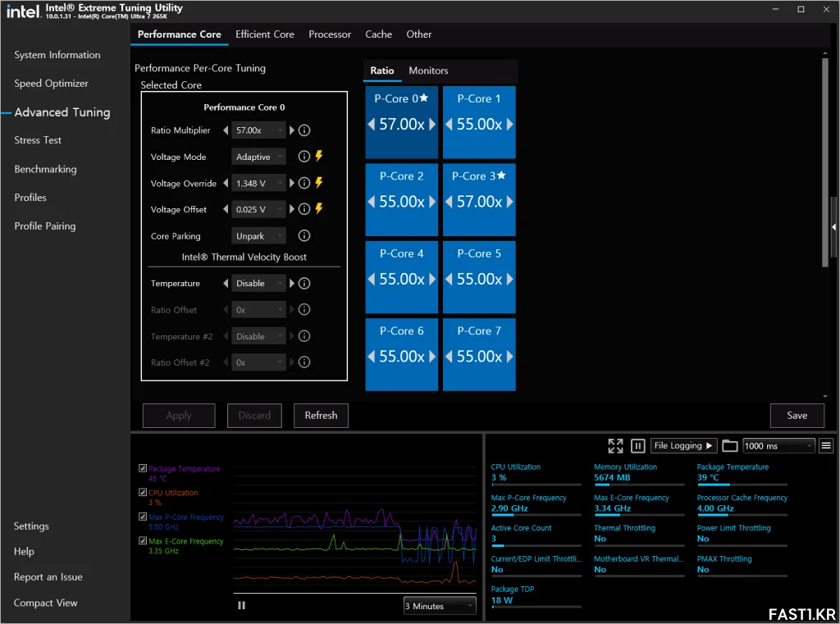Image resolution: width=840 pixels, height=624 pixels.
Task: Open Temperature info icon
Action: pyautogui.click(x=304, y=284)
